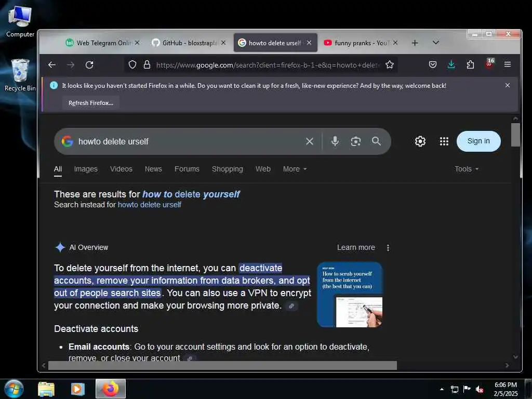This screenshot has width=532, height=399.
Task: Click the Refresh Firefox... button
Action: [x=90, y=103]
